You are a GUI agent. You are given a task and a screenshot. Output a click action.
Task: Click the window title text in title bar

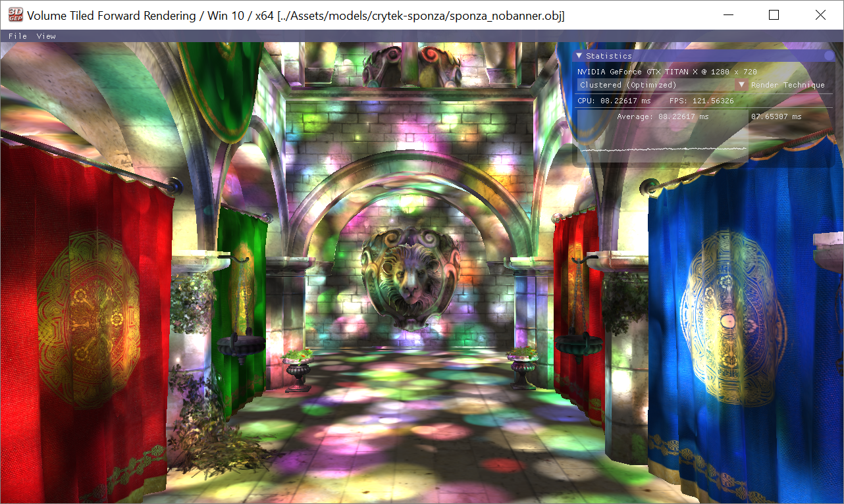tap(296, 15)
